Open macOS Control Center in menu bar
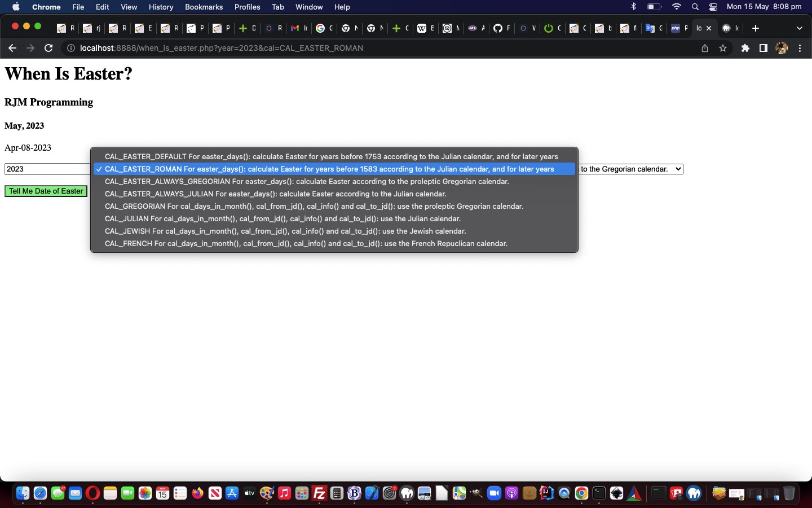The height and width of the screenshot is (508, 812). (713, 7)
